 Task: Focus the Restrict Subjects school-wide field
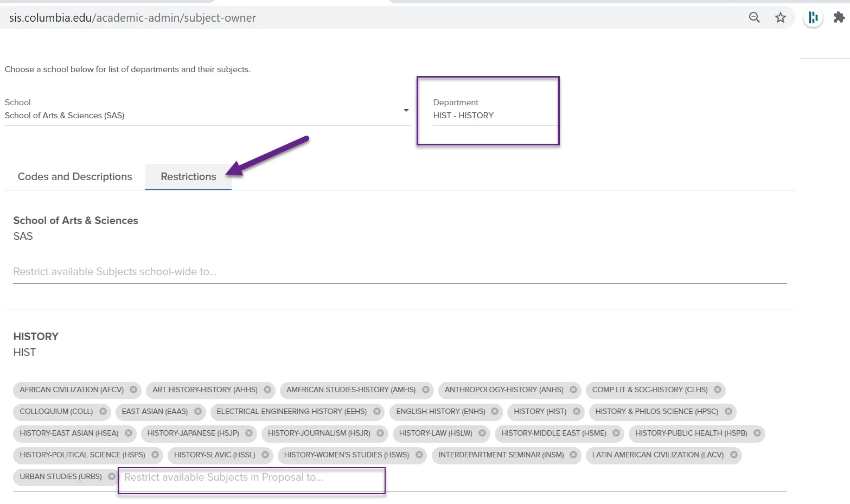(400, 272)
